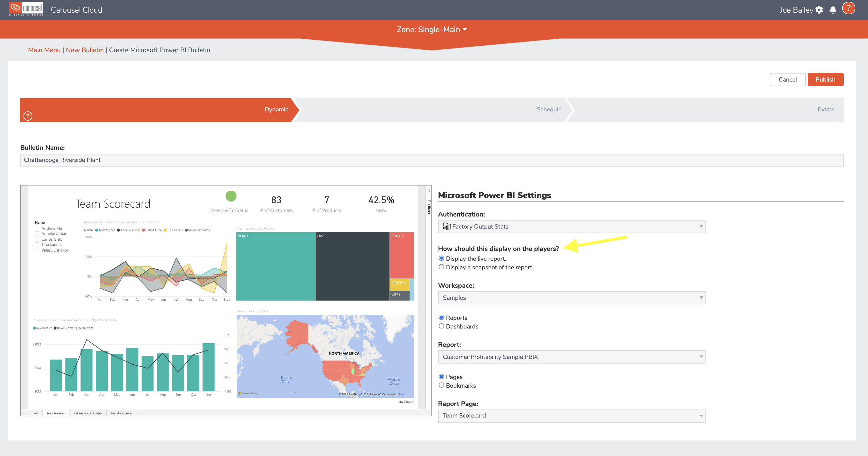Switch to Executive Scorecard page tab
This screenshot has height=456, width=868.
122,413
